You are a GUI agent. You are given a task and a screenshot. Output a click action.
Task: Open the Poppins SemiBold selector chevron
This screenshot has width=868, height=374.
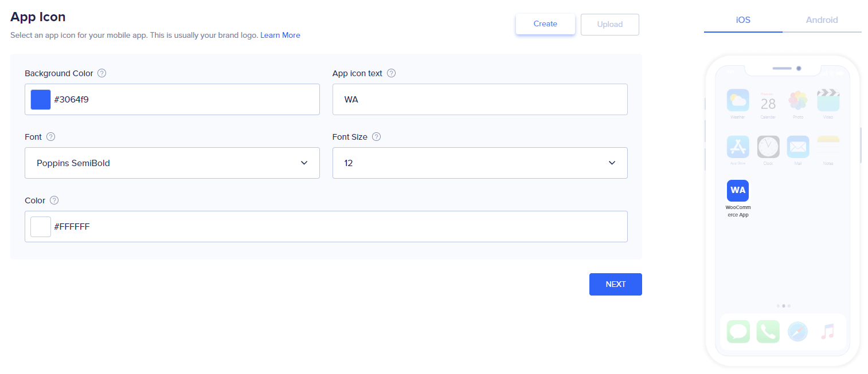304,163
